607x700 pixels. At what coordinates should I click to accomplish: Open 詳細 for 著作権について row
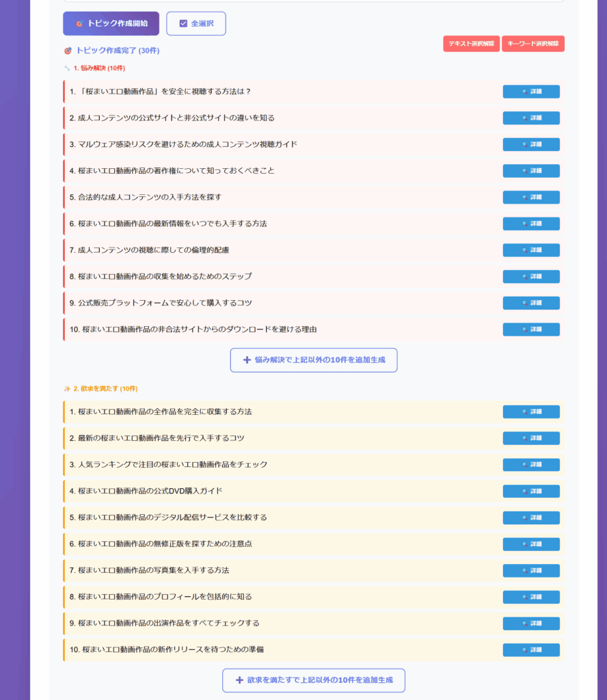531,170
